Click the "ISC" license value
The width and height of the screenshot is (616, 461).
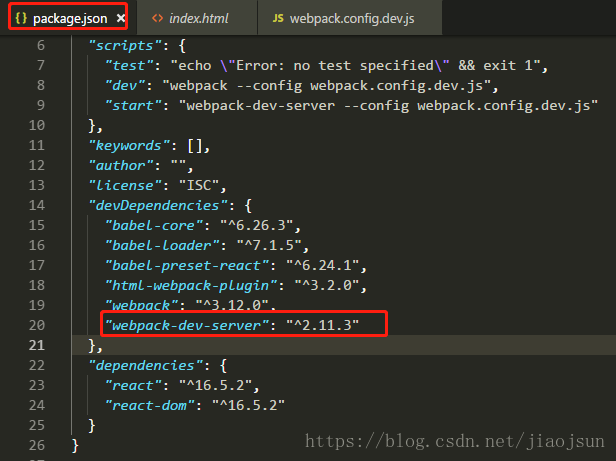199,186
